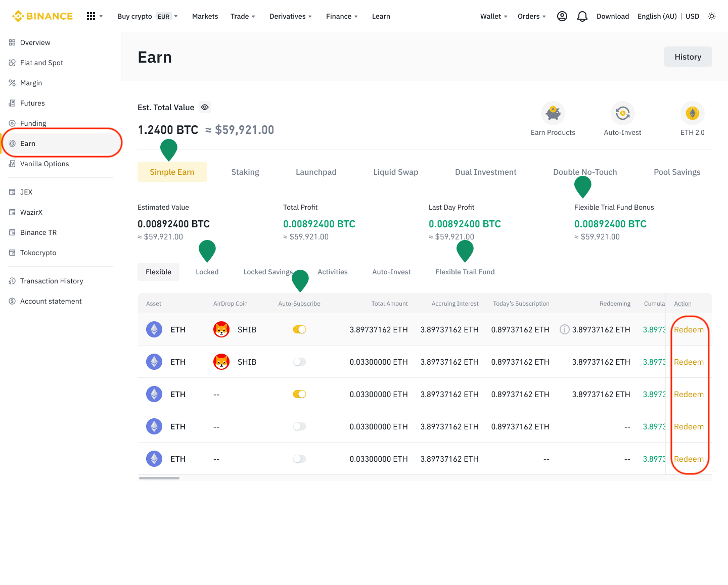Expand the Orders menu
The image size is (728, 585).
coord(532,16)
